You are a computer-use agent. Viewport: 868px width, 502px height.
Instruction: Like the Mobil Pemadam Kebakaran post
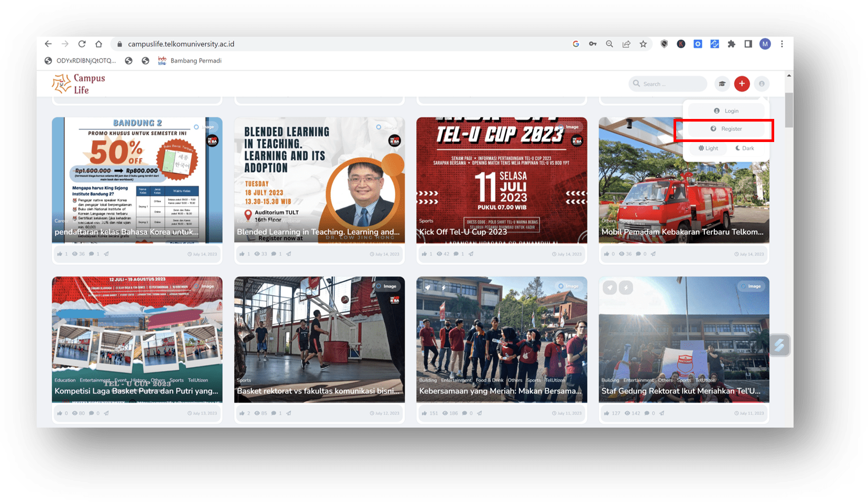pyautogui.click(x=607, y=254)
